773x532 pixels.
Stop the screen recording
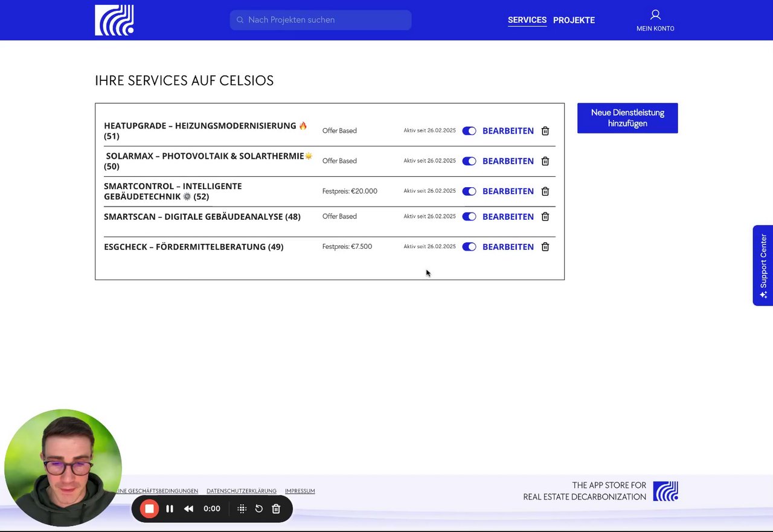click(149, 508)
